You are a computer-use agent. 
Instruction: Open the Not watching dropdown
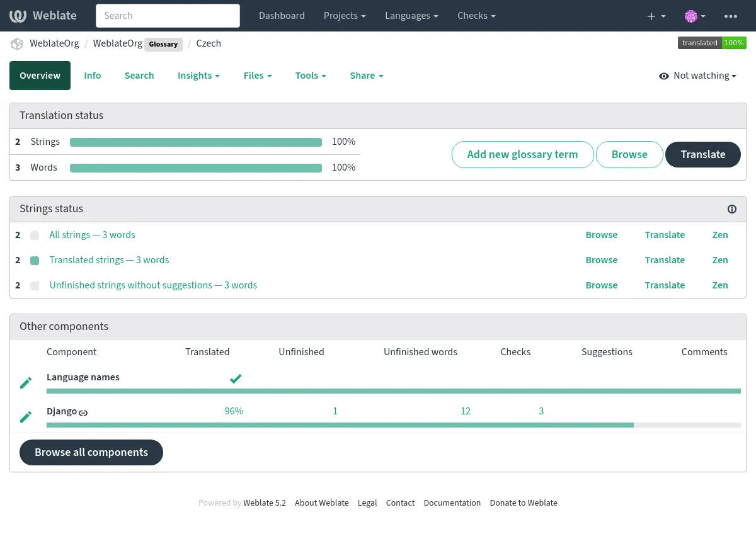697,76
